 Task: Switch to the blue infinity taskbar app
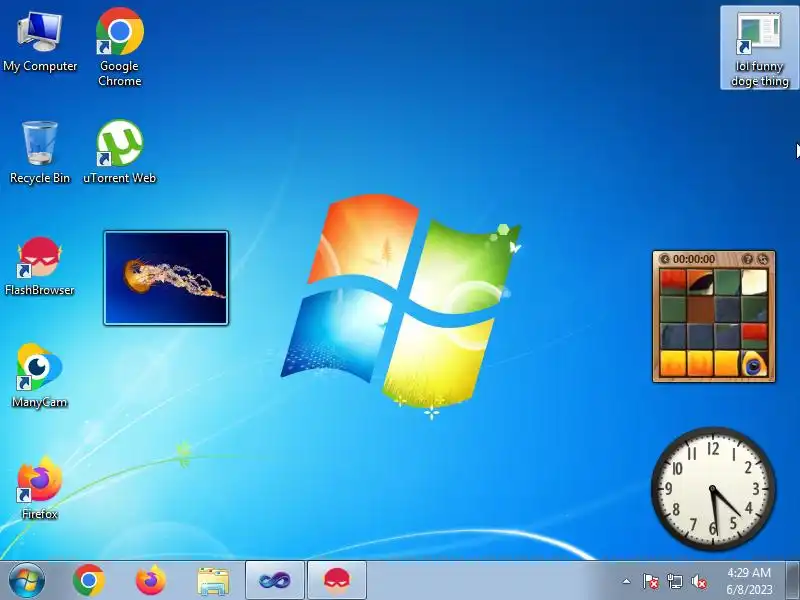pyautogui.click(x=274, y=580)
